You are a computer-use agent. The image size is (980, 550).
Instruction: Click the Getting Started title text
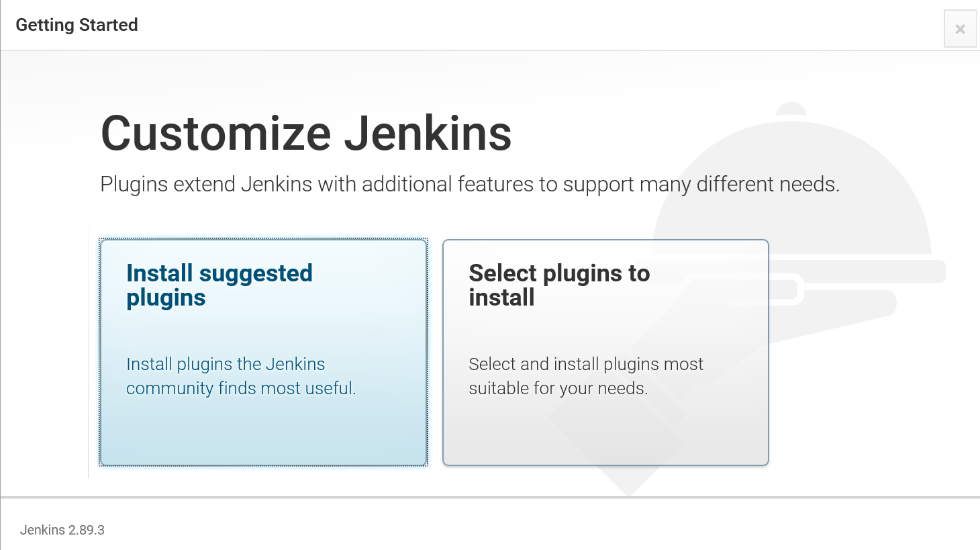77,25
